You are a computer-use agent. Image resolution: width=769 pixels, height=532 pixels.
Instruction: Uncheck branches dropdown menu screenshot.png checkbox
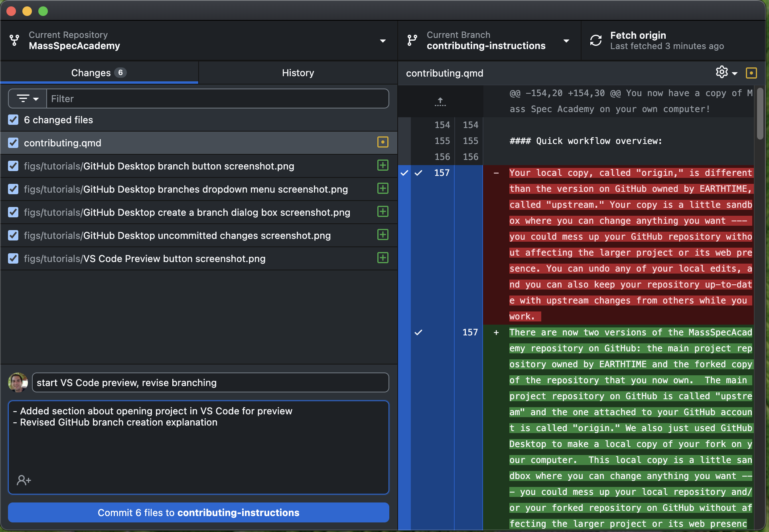(13, 189)
